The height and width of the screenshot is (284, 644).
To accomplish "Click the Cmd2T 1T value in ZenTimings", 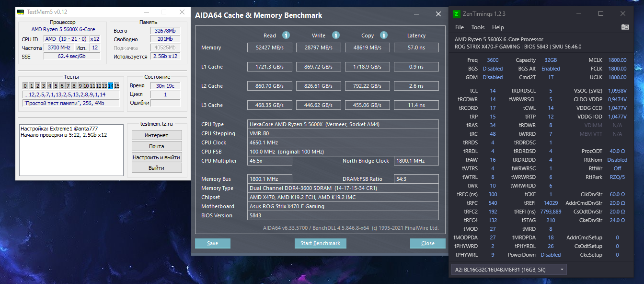I will (551, 77).
